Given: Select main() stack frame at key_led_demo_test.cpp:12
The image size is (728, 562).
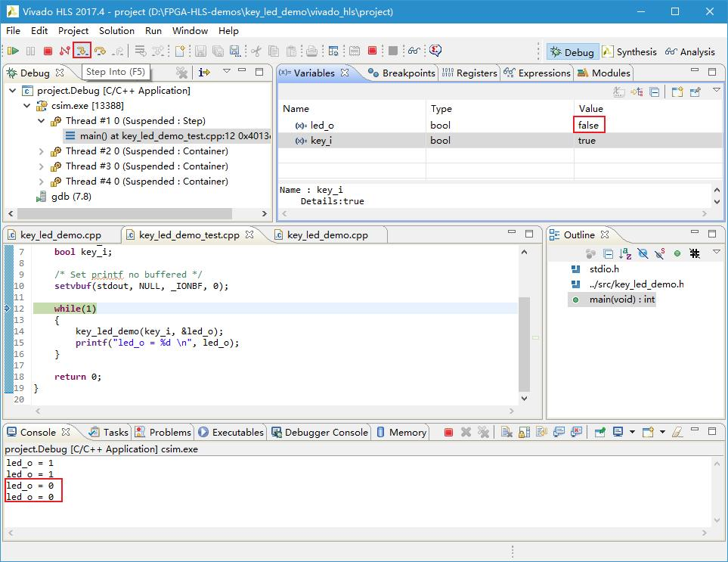Looking at the screenshot, I should (167, 136).
